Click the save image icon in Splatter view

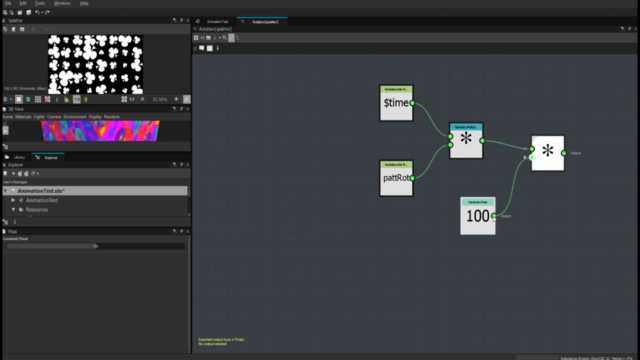pyautogui.click(x=13, y=29)
